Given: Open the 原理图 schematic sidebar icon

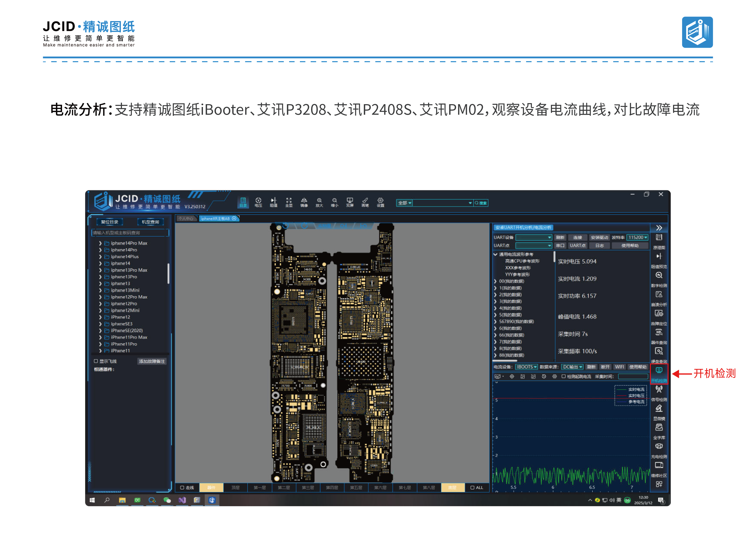Looking at the screenshot, I should coord(659,241).
